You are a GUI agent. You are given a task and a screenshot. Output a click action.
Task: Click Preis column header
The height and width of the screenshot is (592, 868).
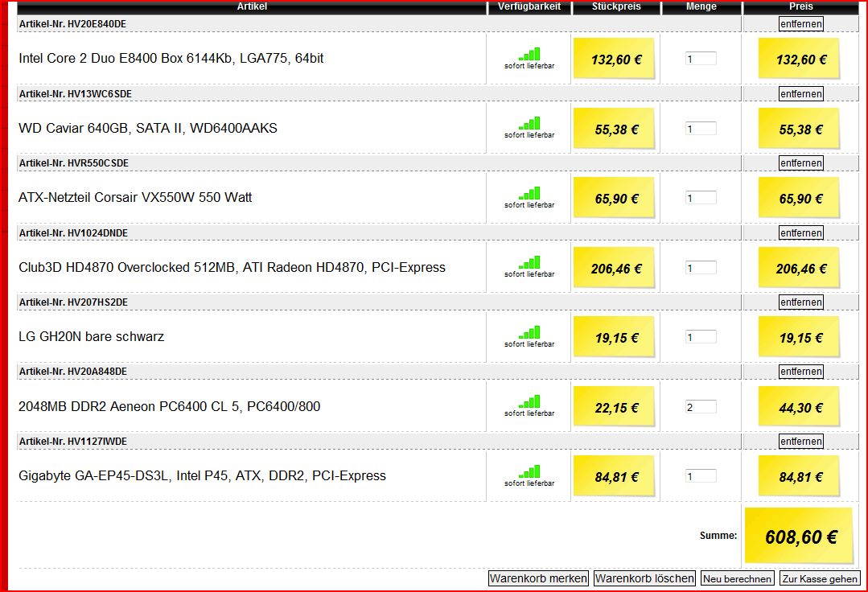[800, 6]
